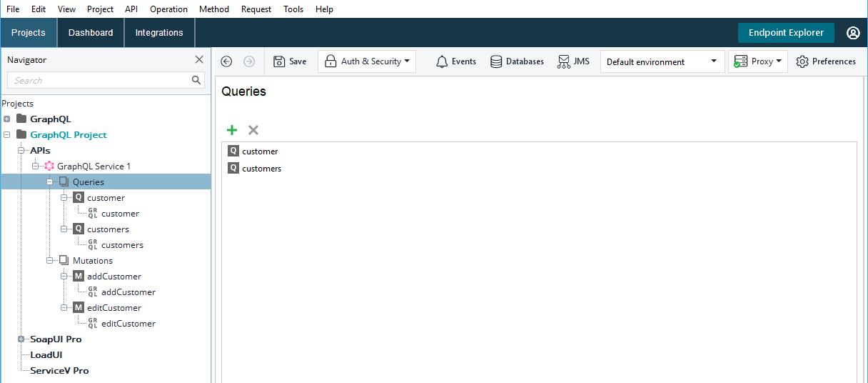Viewport: 868px width, 383px height.
Task: Click the forward navigation arrow icon
Action: pyautogui.click(x=249, y=61)
